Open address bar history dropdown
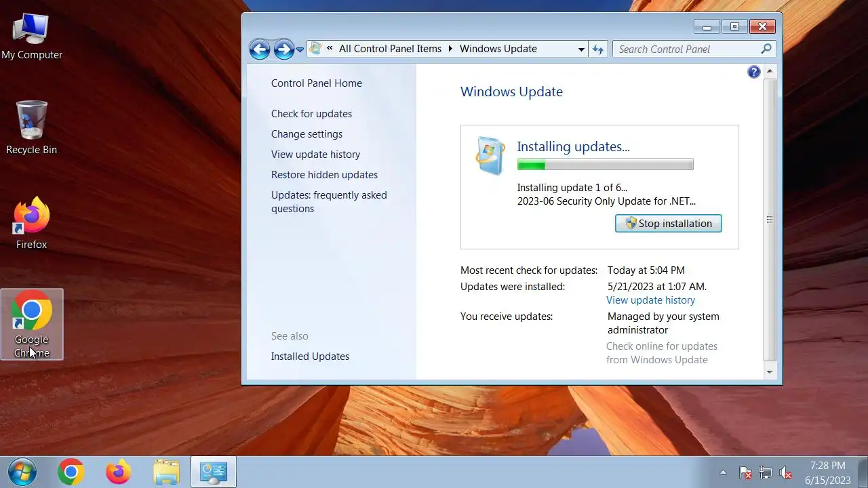 point(581,49)
